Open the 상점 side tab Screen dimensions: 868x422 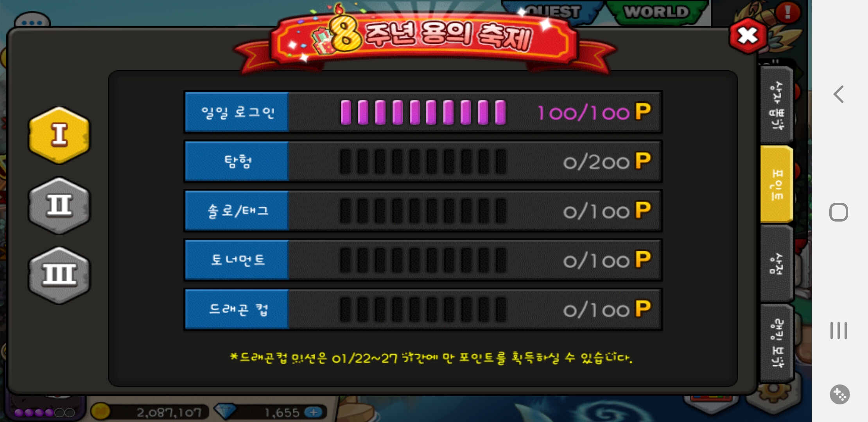(x=777, y=263)
